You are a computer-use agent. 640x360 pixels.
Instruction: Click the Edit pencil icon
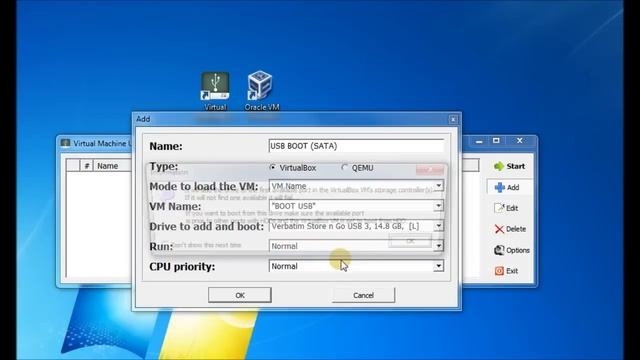coord(499,208)
